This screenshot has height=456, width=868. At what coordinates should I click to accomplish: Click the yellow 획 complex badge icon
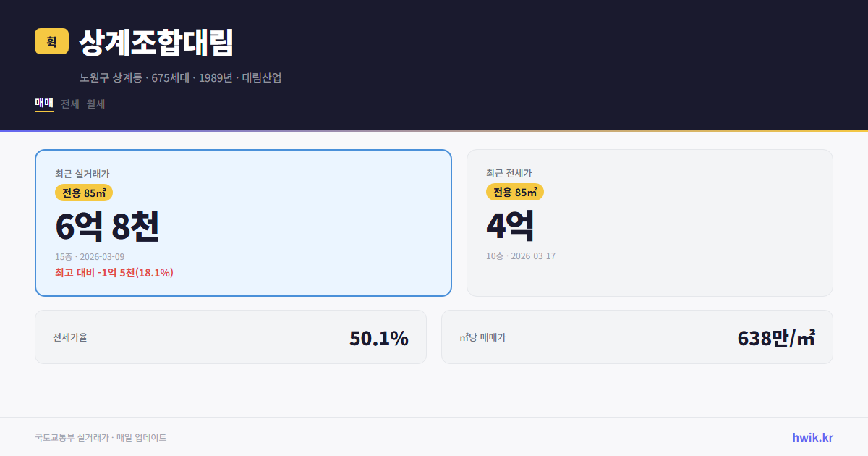coord(49,42)
